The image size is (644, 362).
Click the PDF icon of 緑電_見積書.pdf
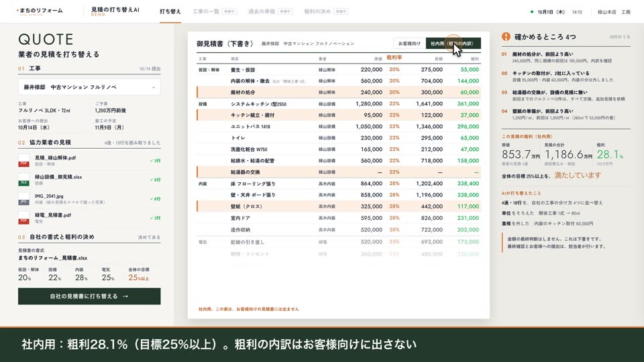tap(24, 218)
